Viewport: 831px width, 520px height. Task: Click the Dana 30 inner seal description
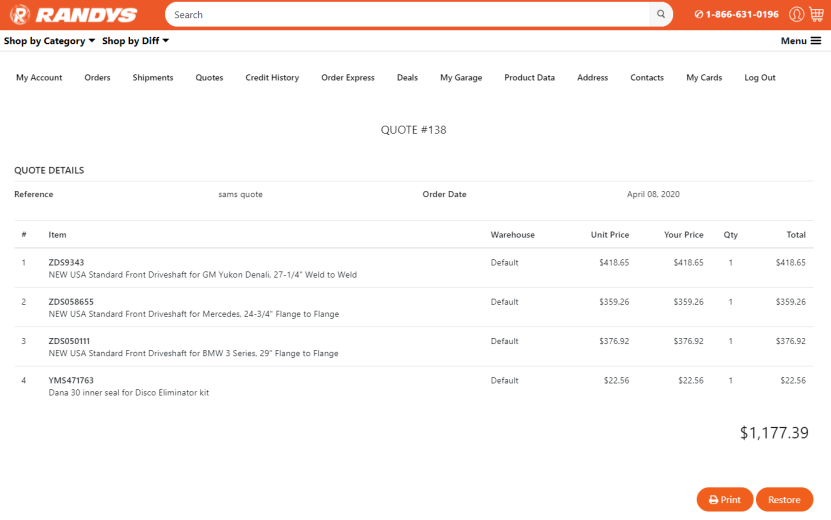(x=129, y=393)
